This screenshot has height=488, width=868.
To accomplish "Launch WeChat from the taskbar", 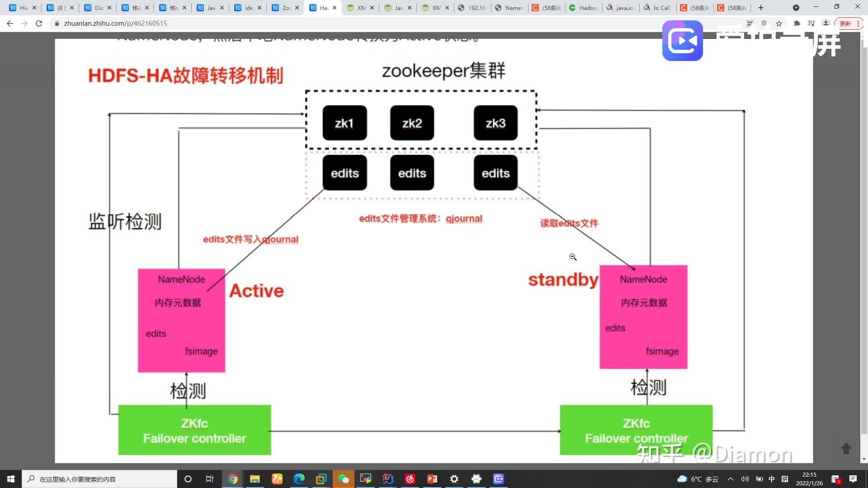I will pos(344,479).
